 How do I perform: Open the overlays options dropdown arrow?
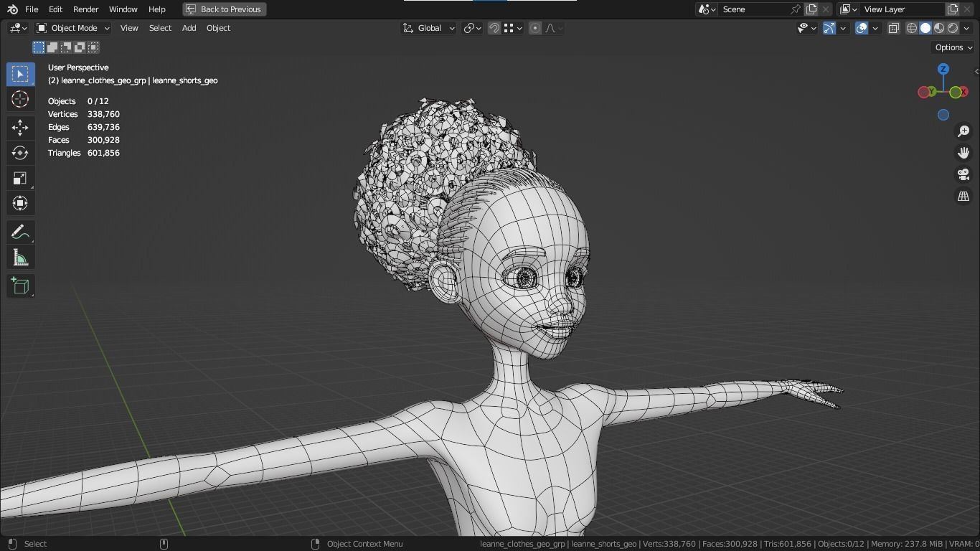coord(875,28)
